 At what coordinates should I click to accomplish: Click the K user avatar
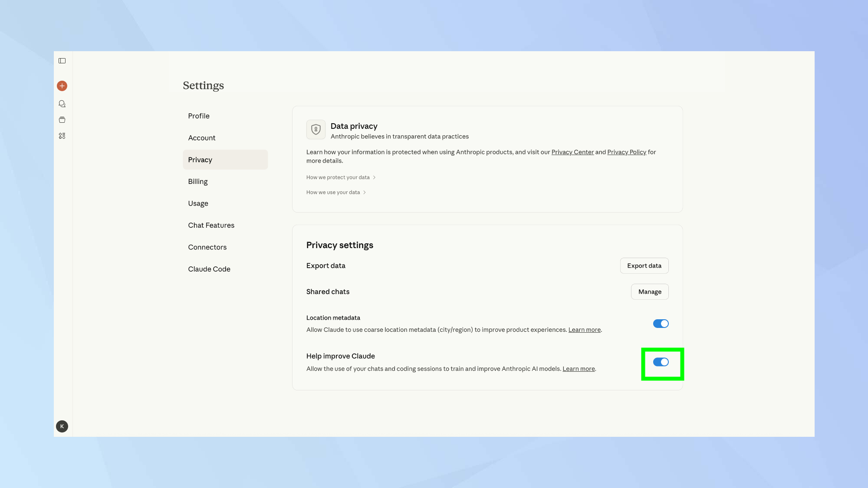tap(62, 426)
